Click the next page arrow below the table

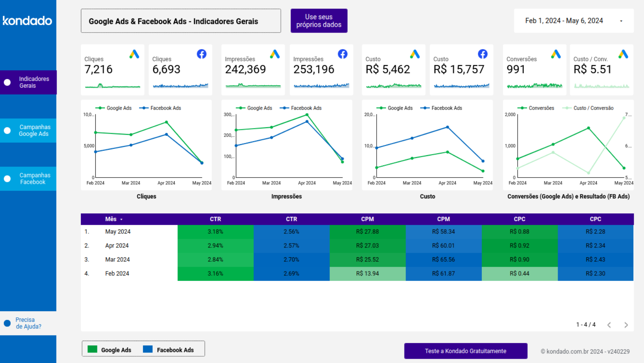coord(626,325)
